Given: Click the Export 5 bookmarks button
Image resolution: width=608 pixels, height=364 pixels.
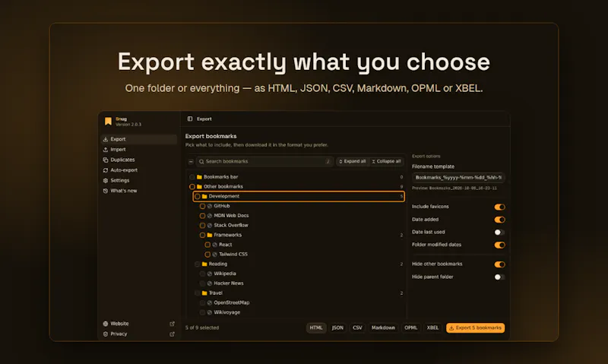Looking at the screenshot, I should coord(476,328).
